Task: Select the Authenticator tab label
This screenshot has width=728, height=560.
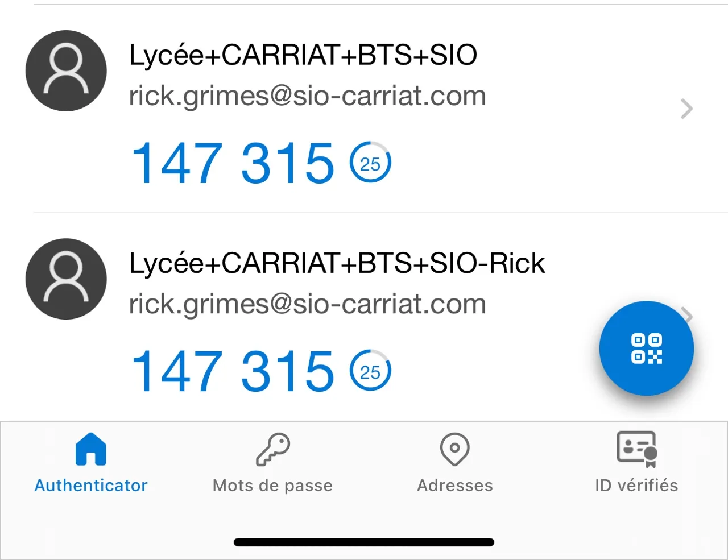Action: point(91,486)
